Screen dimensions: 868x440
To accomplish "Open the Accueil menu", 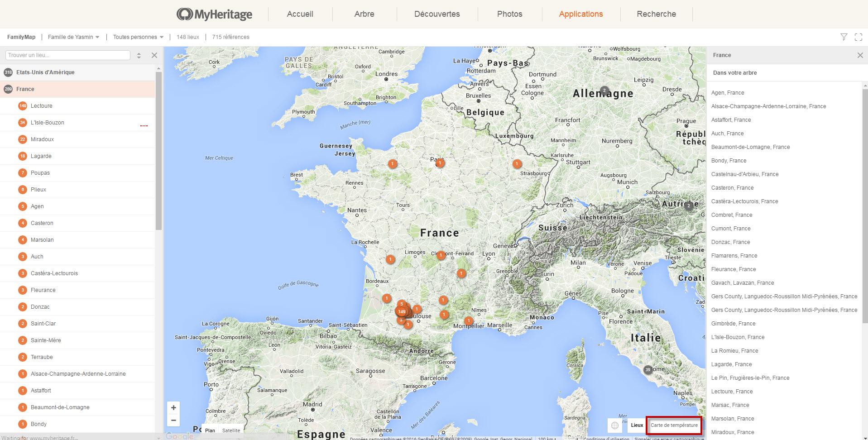I will click(x=300, y=14).
